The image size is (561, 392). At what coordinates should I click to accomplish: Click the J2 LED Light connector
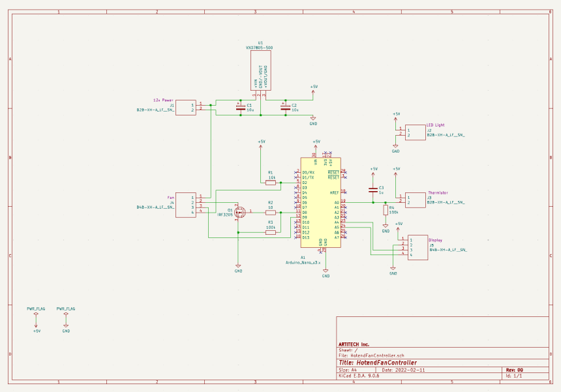point(414,132)
